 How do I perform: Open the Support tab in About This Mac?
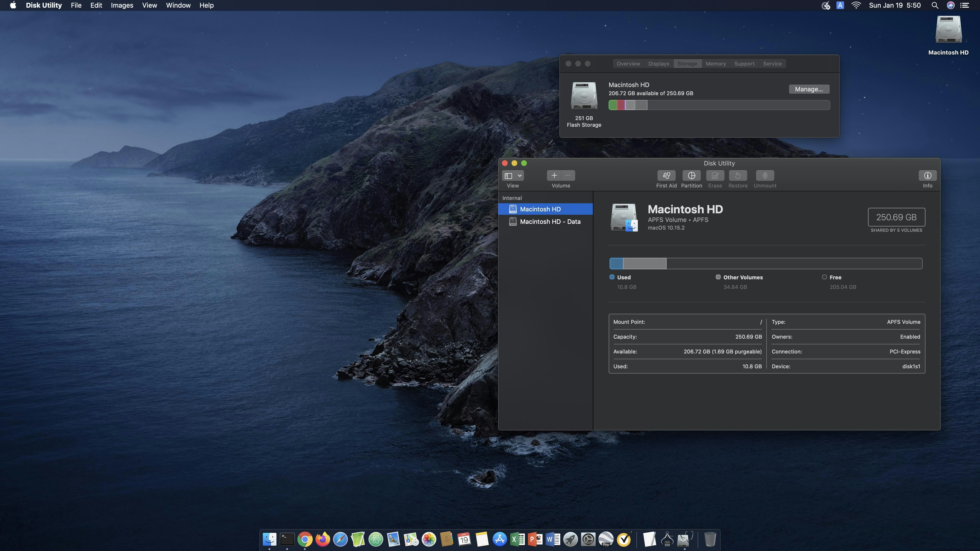[x=744, y=64]
